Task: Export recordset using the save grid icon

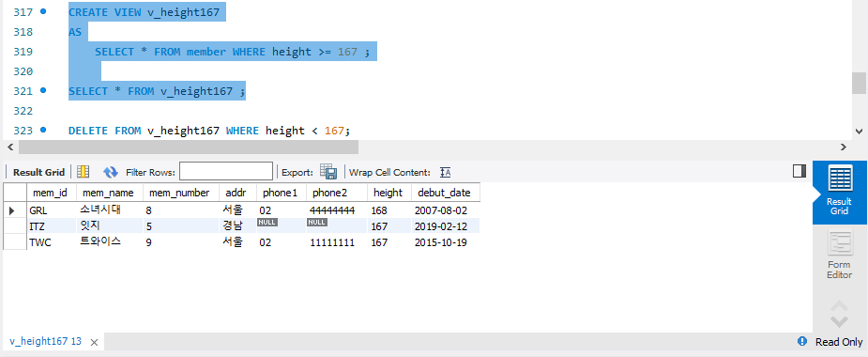Action: click(328, 172)
